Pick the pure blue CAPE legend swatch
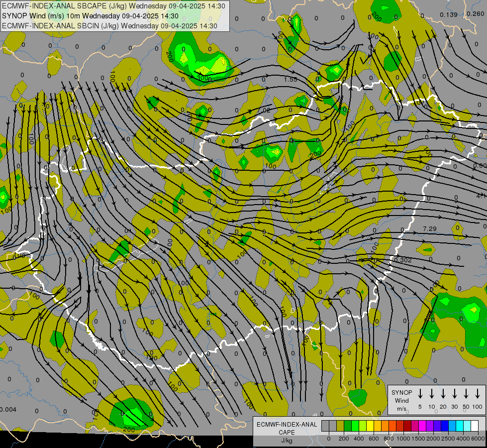This screenshot has width=487, height=448. pos(445,426)
